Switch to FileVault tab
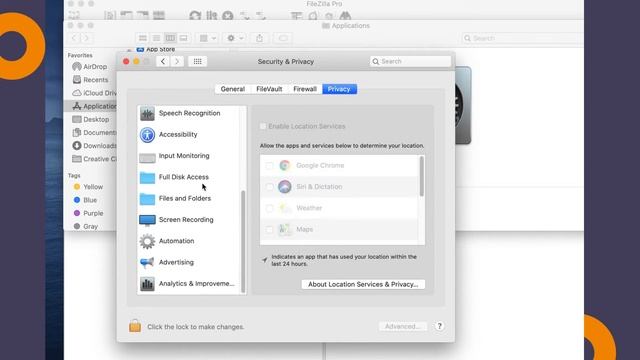The width and height of the screenshot is (640, 360). (269, 89)
